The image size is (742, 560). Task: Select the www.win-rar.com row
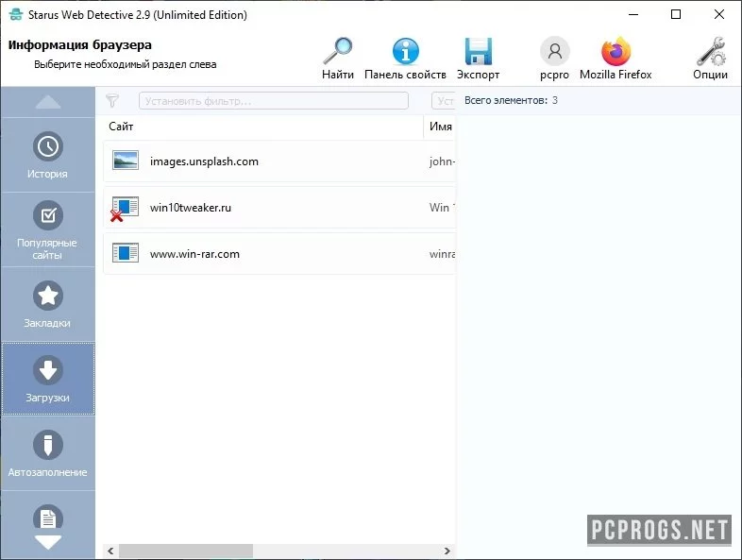pyautogui.click(x=279, y=254)
